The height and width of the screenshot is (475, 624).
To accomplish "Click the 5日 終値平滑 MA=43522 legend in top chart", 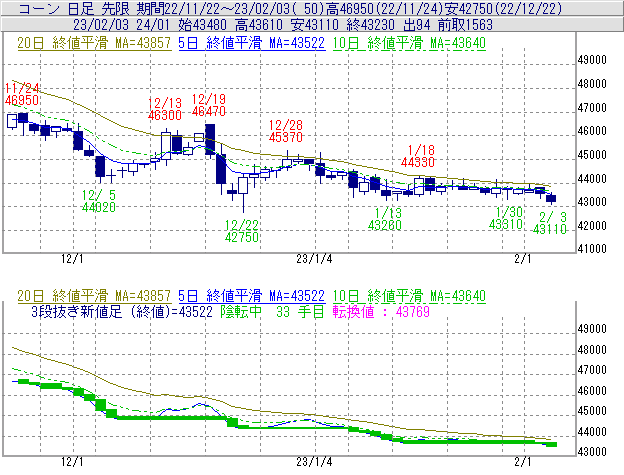I will point(252,43).
